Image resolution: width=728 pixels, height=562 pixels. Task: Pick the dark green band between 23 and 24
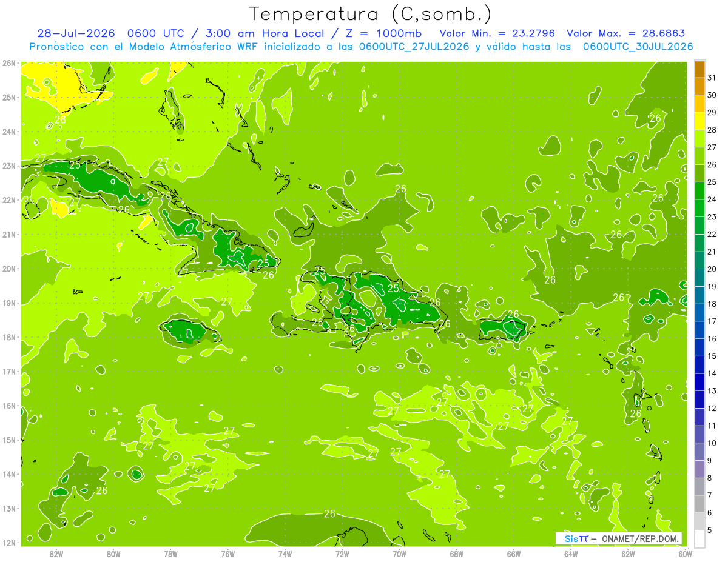click(x=699, y=209)
